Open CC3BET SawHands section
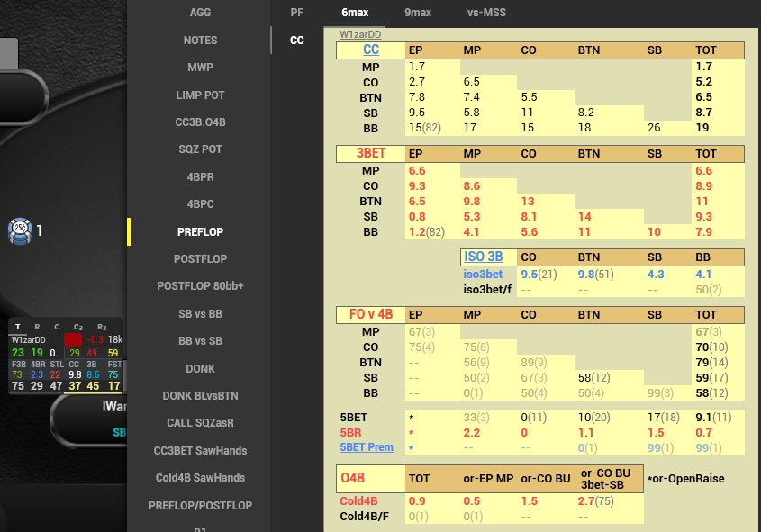The width and height of the screenshot is (761, 532). point(200,450)
